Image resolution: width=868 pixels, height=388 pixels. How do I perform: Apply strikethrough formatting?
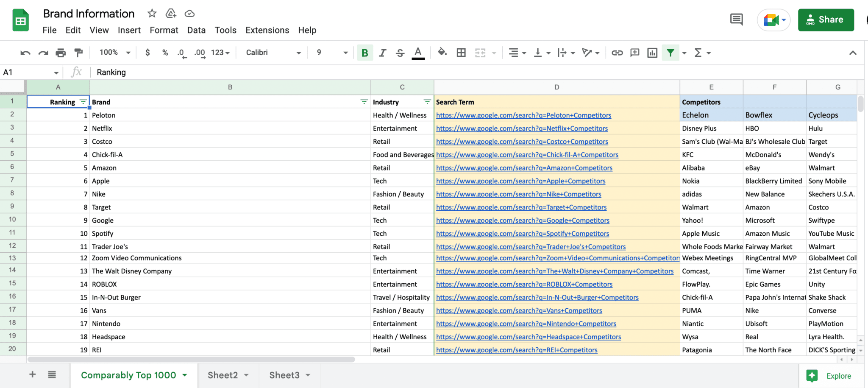pos(400,53)
